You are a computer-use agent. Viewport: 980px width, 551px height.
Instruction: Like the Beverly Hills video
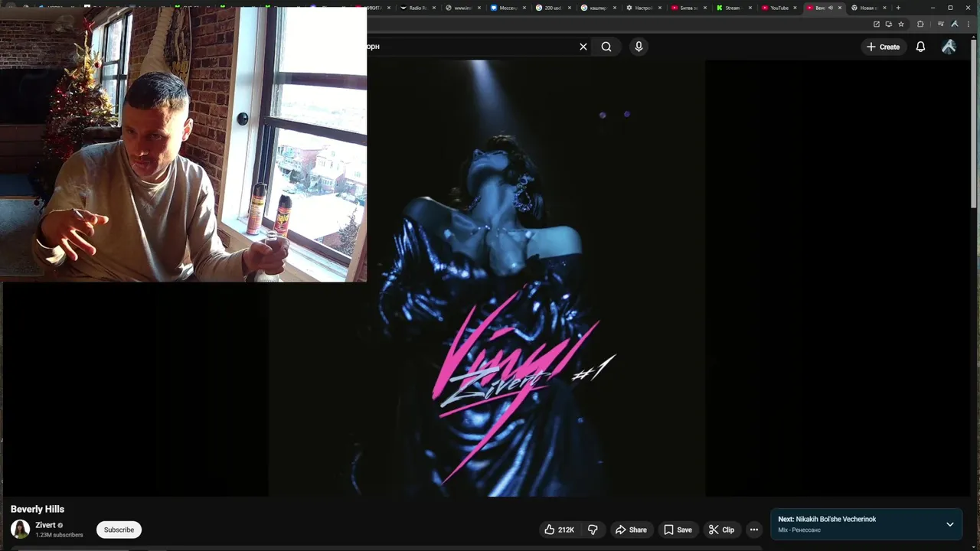click(x=559, y=530)
